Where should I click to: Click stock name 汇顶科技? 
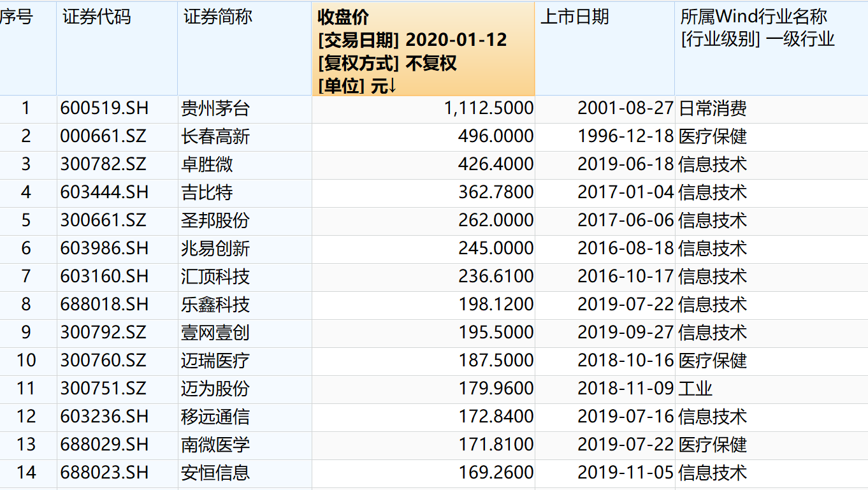tap(215, 277)
